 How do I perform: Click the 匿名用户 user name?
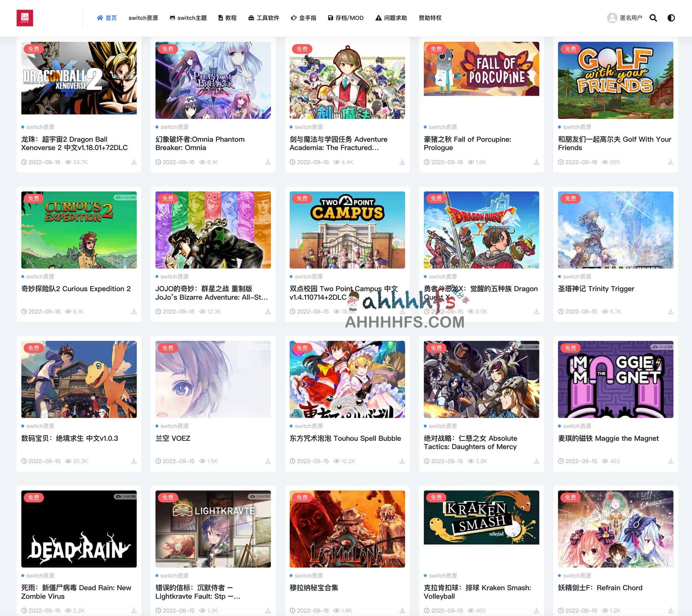pos(631,18)
